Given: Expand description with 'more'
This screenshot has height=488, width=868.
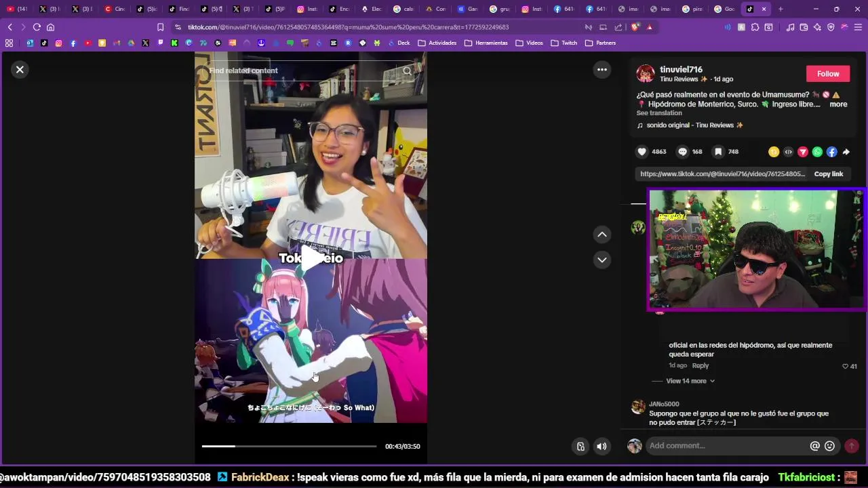Looking at the screenshot, I should 838,104.
